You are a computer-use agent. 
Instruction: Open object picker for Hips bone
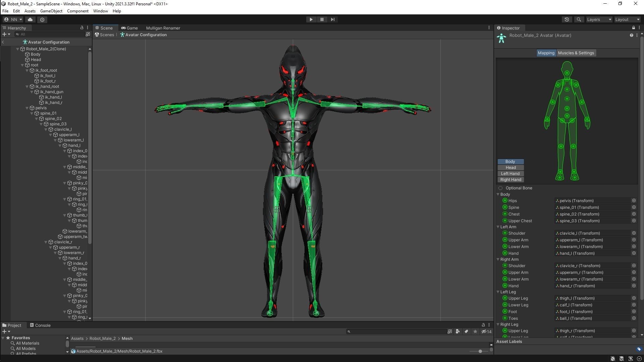634,201
